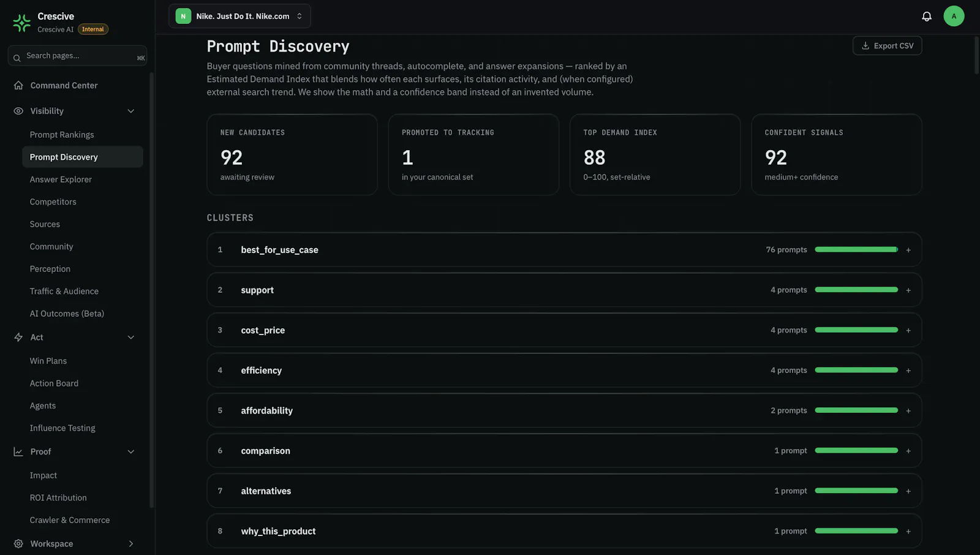Screen dimensions: 980x555
Task: Expand the support cluster plus icon
Action: 908,290
